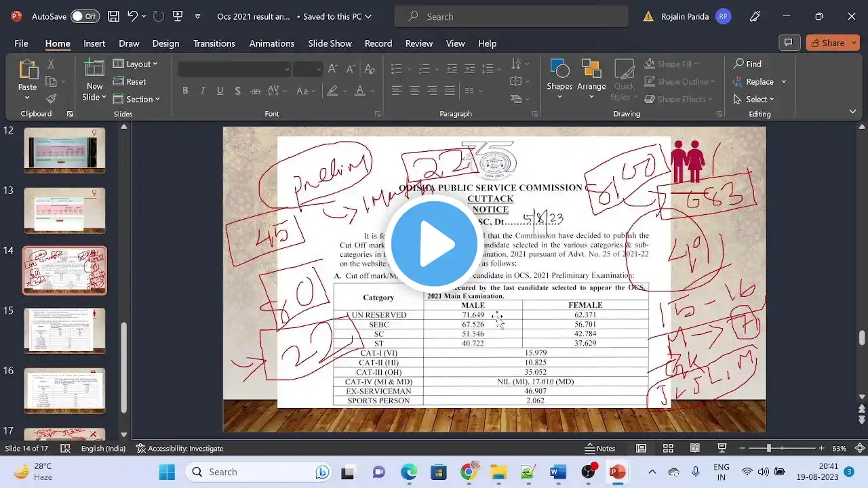Switch to Design tab
The width and height of the screenshot is (868, 488).
(x=165, y=43)
